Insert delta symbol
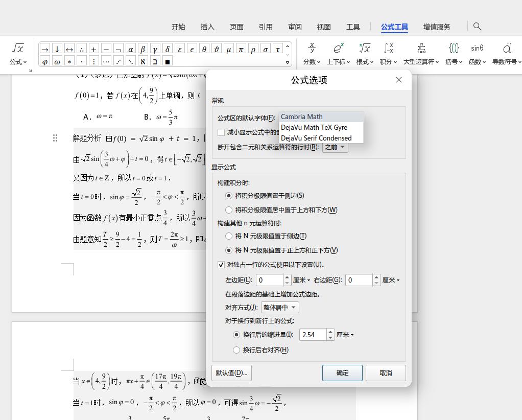The height and width of the screenshot is (420, 522). point(168,49)
